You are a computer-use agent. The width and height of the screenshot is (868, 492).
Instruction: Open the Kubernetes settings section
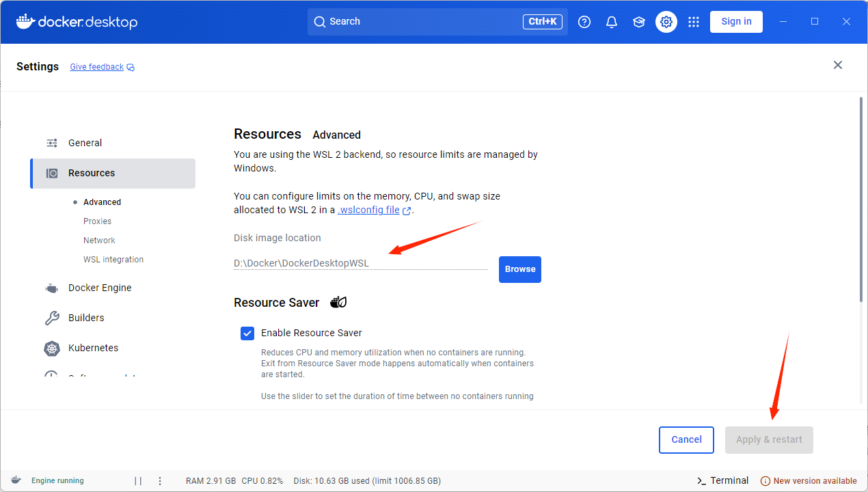coord(113,348)
